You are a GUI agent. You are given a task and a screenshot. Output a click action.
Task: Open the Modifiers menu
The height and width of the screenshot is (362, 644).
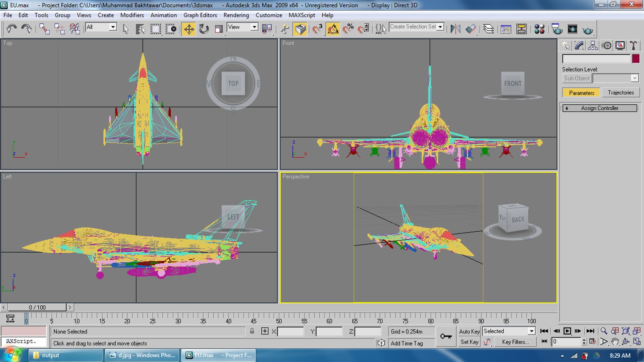coord(132,15)
